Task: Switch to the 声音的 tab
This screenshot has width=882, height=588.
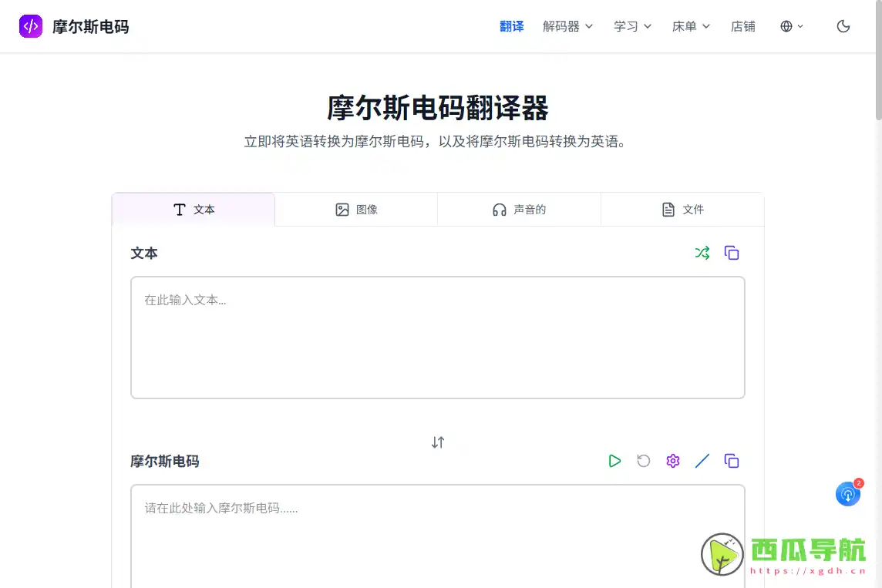Action: click(x=519, y=210)
